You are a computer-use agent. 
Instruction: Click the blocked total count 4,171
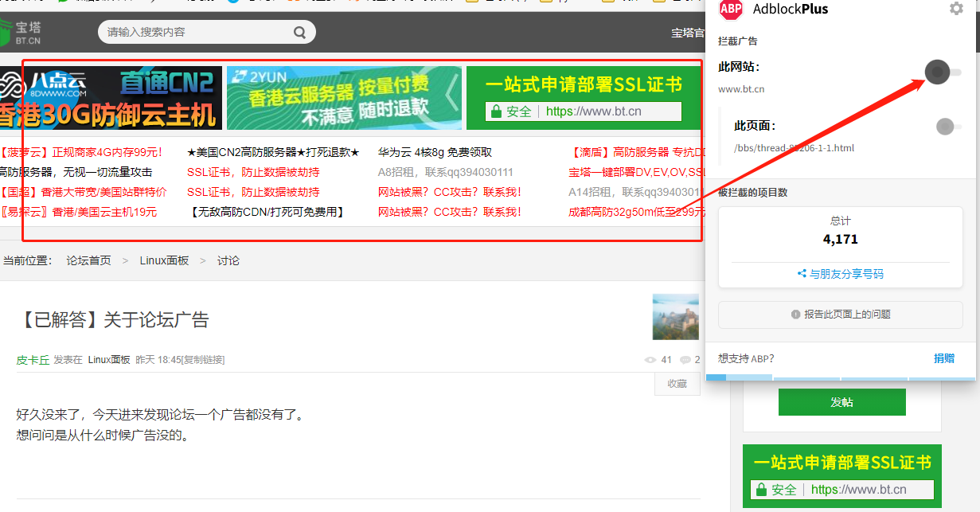tap(841, 239)
